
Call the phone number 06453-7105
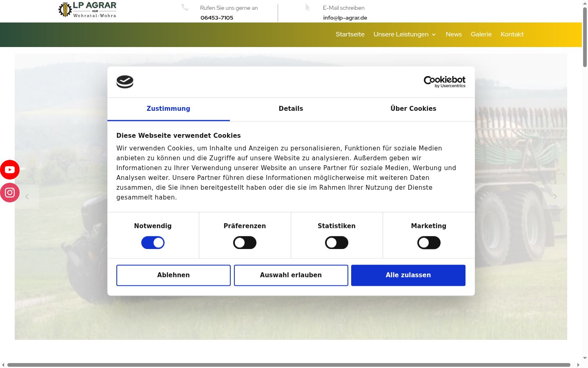217,18
